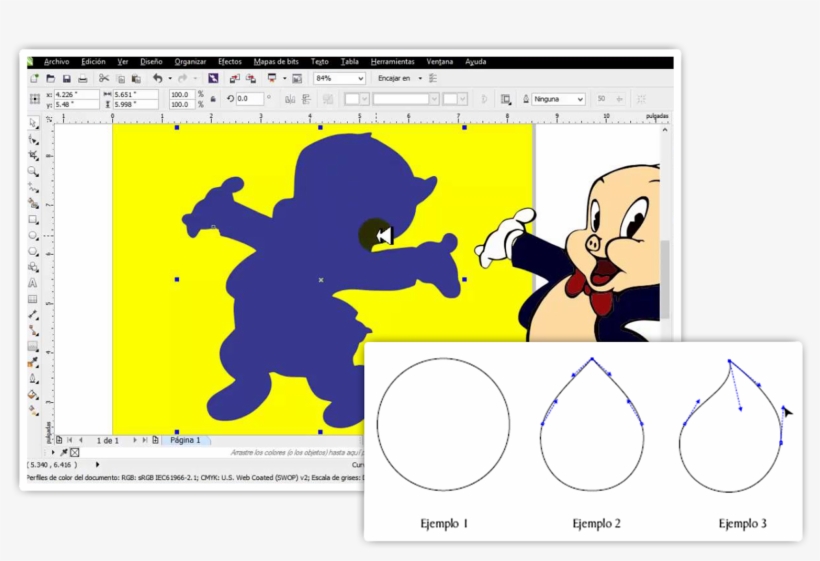Open the Diseño menu
The height and width of the screenshot is (561, 820).
coord(151,62)
